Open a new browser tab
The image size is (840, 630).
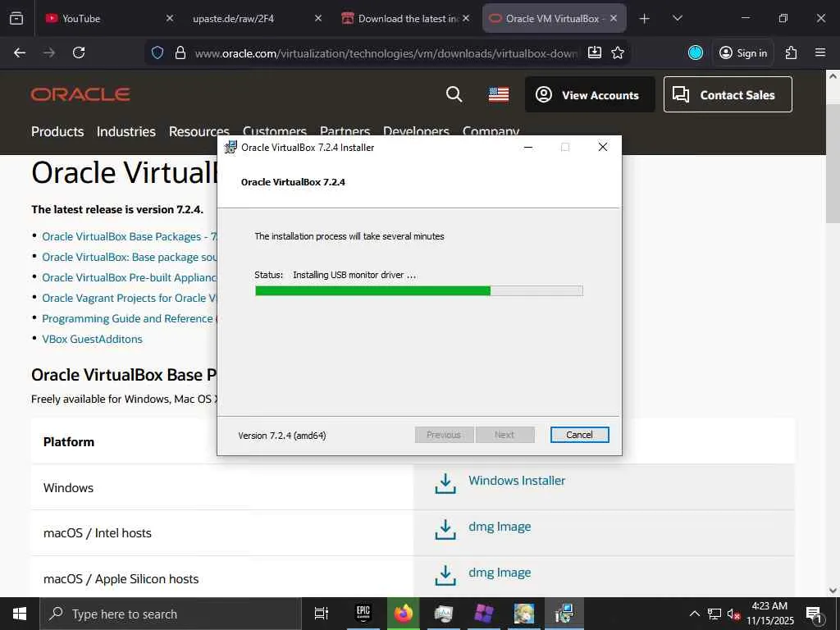pos(645,19)
